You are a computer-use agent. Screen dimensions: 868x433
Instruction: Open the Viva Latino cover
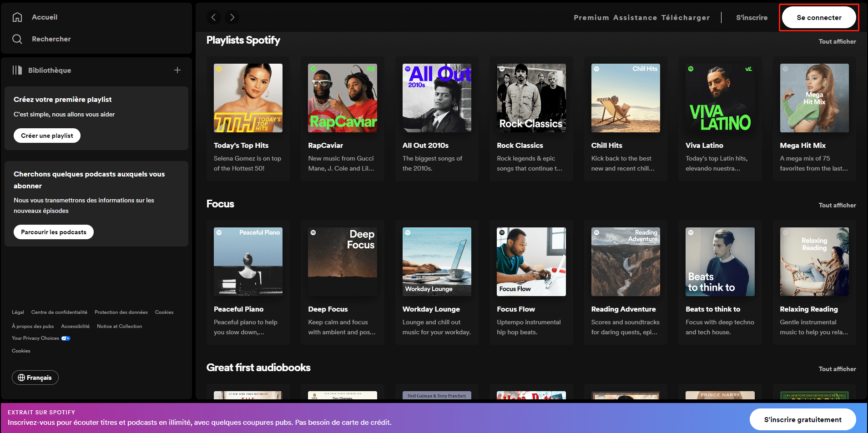click(720, 98)
